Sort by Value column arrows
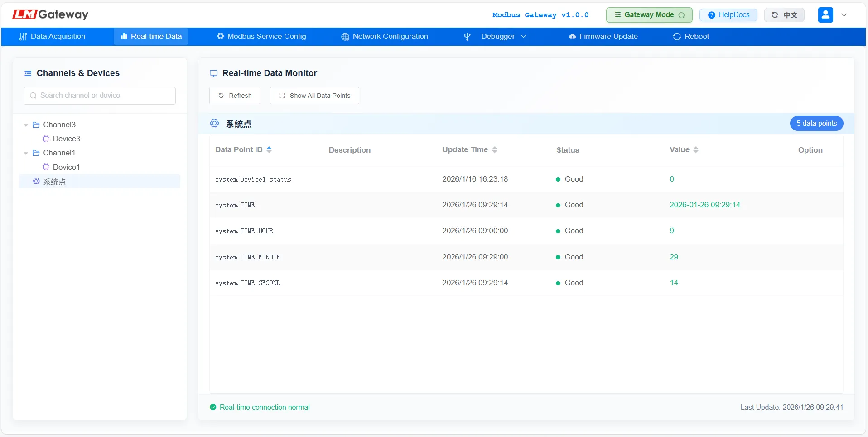The width and height of the screenshot is (868, 437). point(696,149)
